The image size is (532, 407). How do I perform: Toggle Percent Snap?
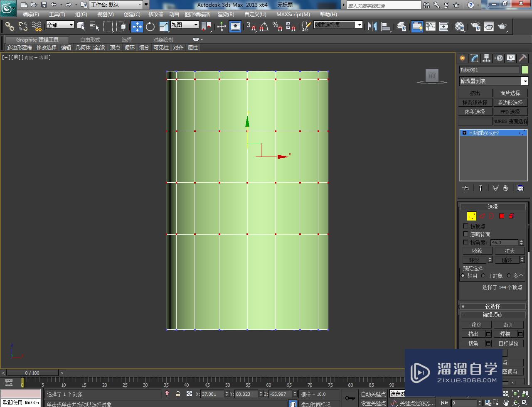tap(277, 26)
